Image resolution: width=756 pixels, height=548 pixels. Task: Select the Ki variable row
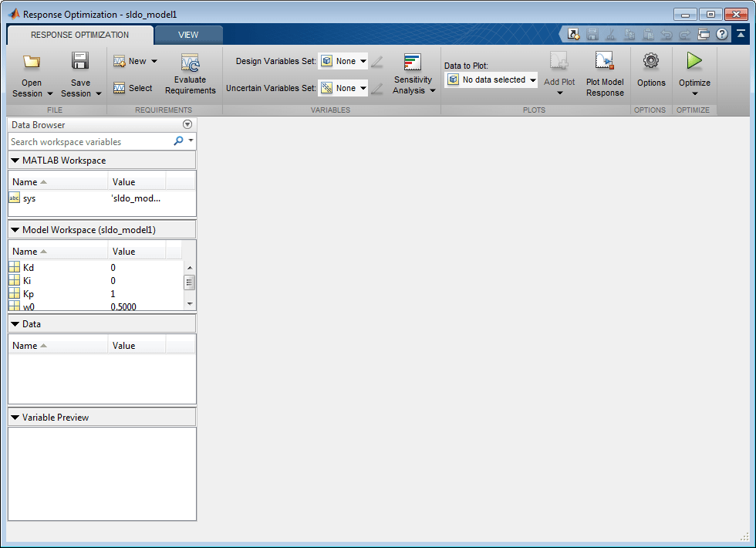[96, 281]
